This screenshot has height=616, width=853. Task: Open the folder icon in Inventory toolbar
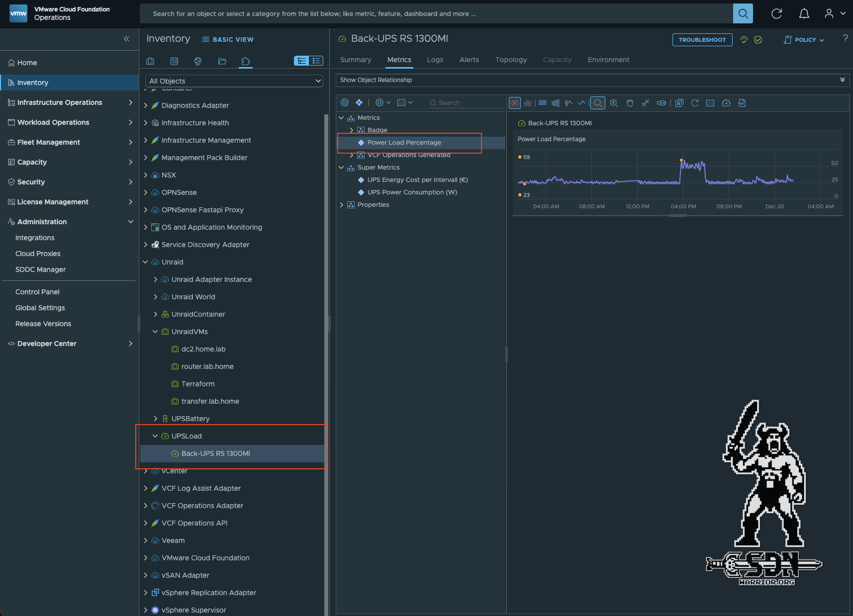click(x=222, y=61)
